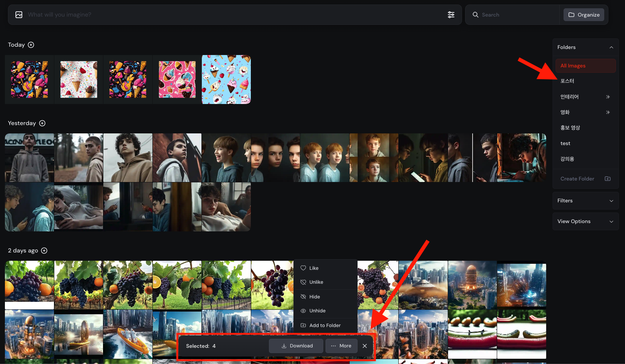Viewport: 625px width, 364px height.
Task: Select Unhide in the context menu
Action: tap(326, 310)
